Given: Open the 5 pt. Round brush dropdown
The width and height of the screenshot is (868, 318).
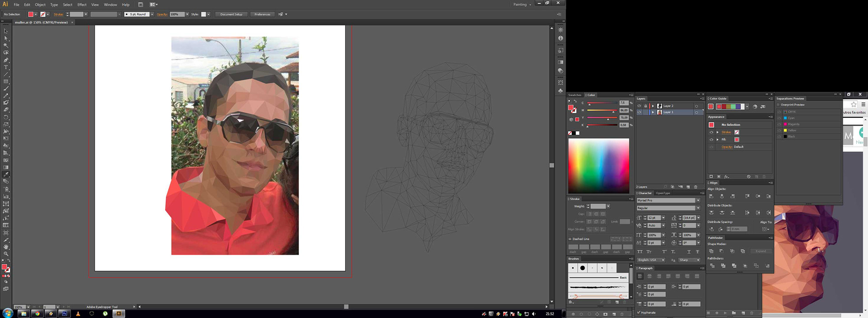Looking at the screenshot, I should coord(152,14).
